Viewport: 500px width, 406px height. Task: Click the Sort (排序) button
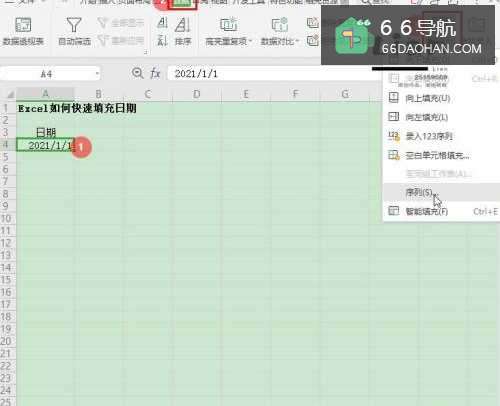[x=183, y=32]
